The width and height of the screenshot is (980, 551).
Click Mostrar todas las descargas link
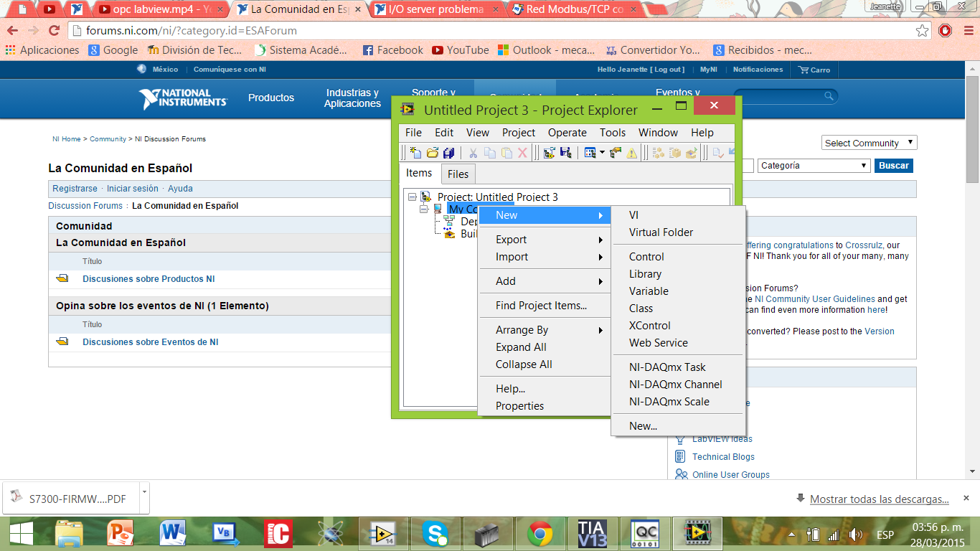(880, 499)
